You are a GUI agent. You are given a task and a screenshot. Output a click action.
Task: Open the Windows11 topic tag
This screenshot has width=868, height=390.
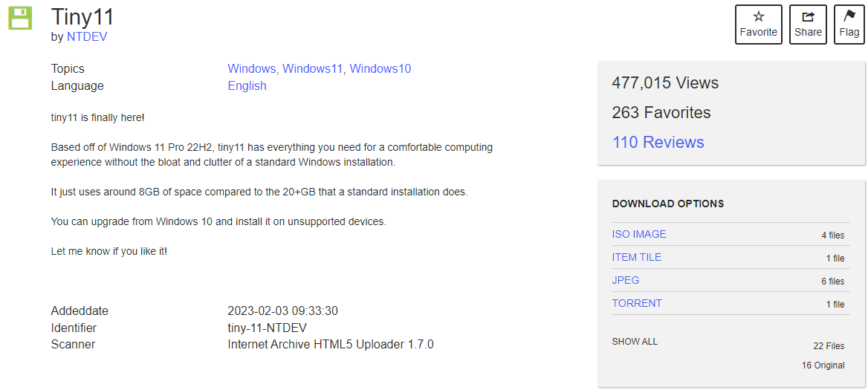coord(313,68)
